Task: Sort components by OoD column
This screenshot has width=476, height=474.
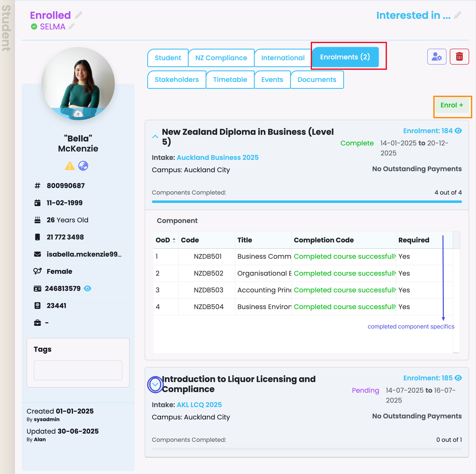Action: click(x=174, y=240)
